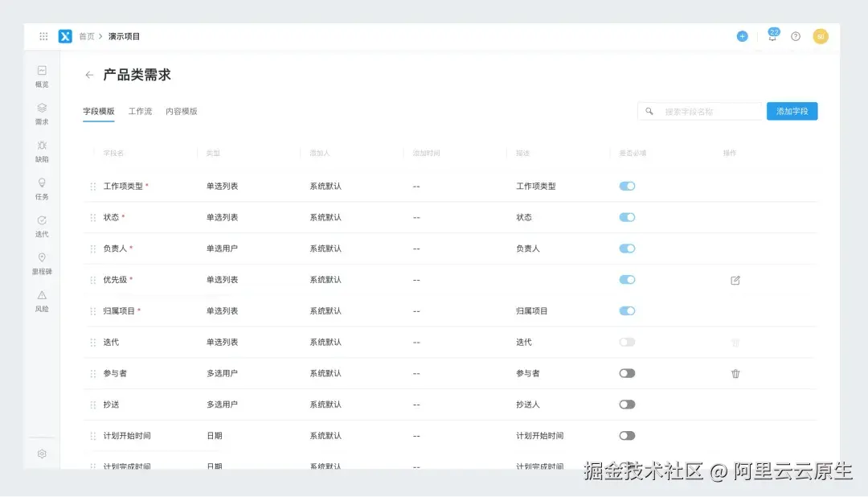Select the 任务 (Tasks) sidebar icon
This screenshot has height=497, width=868.
(x=41, y=187)
